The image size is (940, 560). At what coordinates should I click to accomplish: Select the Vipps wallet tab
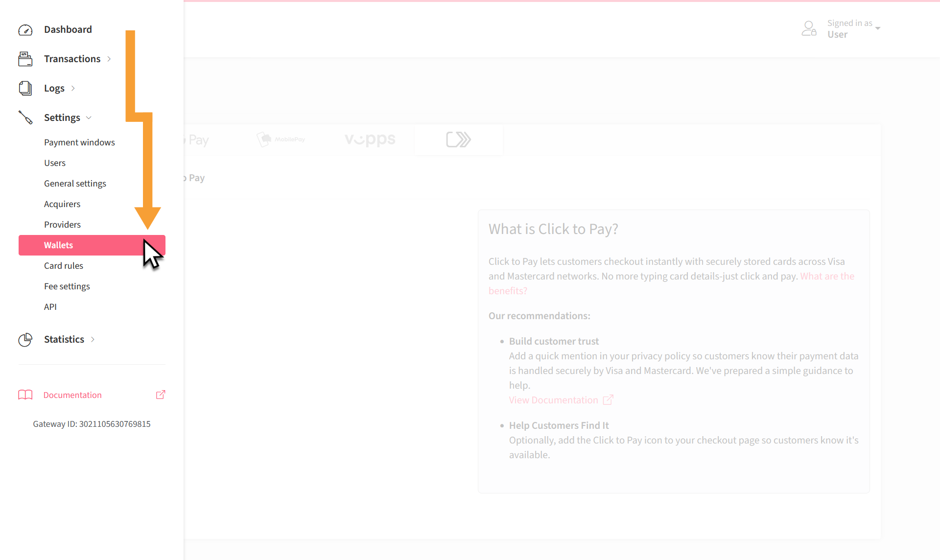(x=370, y=139)
